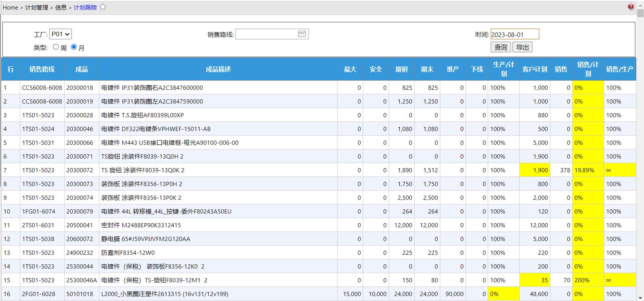The image size is (644, 301).
Task: Click product code 50101018
Action: (79, 294)
